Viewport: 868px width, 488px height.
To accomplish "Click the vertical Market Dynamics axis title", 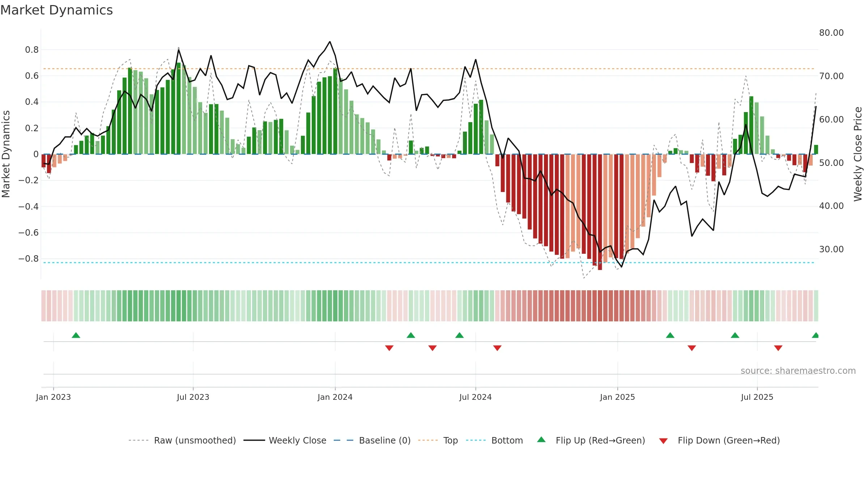I will (x=6, y=154).
